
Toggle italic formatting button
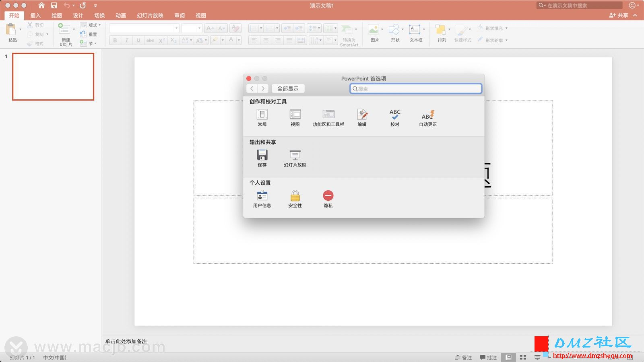pyautogui.click(x=127, y=40)
